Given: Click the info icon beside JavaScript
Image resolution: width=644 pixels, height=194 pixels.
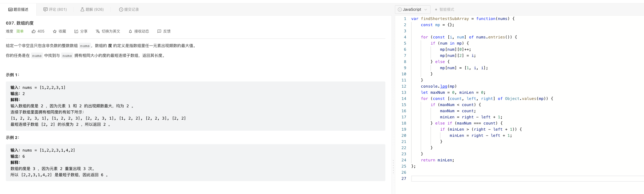Looking at the screenshot, I should (x=400, y=10).
